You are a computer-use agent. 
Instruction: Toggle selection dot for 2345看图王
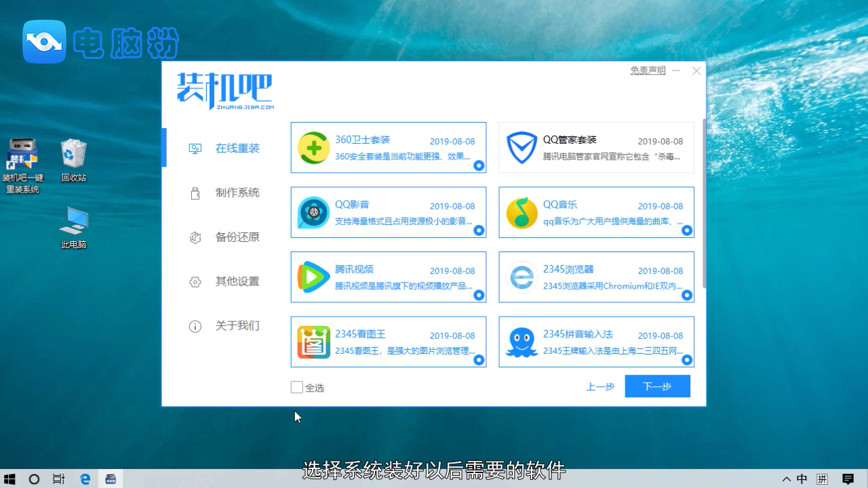(479, 360)
